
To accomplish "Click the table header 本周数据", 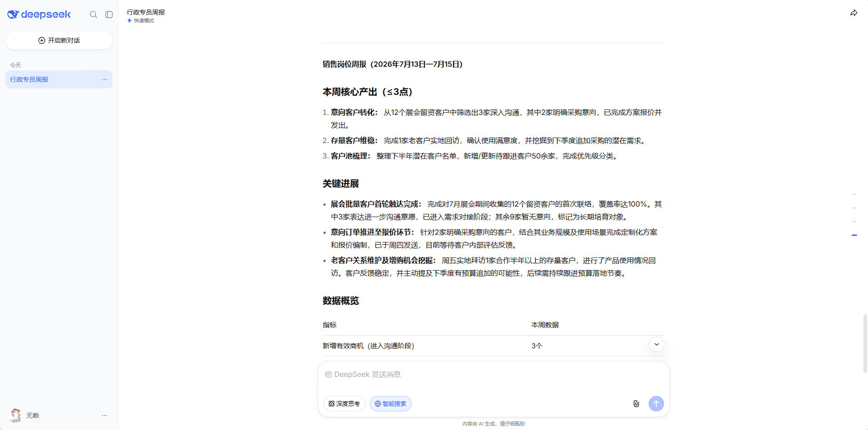I will pyautogui.click(x=545, y=325).
